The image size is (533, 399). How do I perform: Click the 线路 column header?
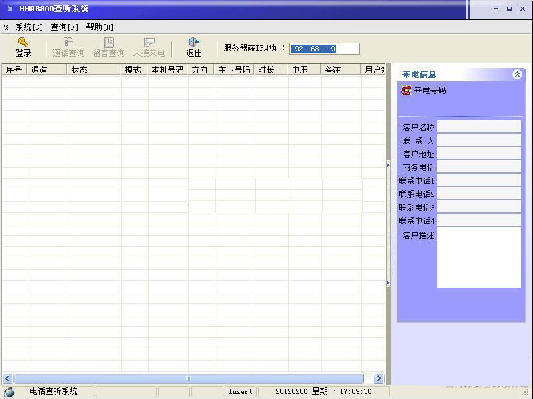coord(47,69)
